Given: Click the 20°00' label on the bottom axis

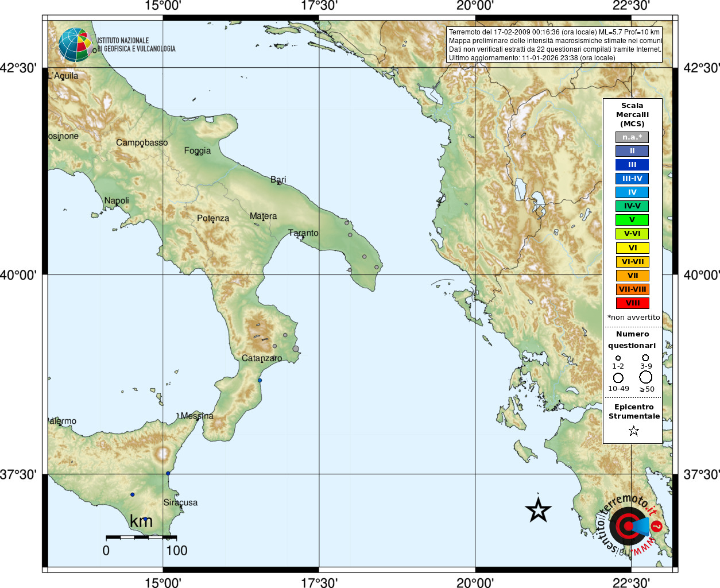Looking at the screenshot, I should (x=475, y=582).
